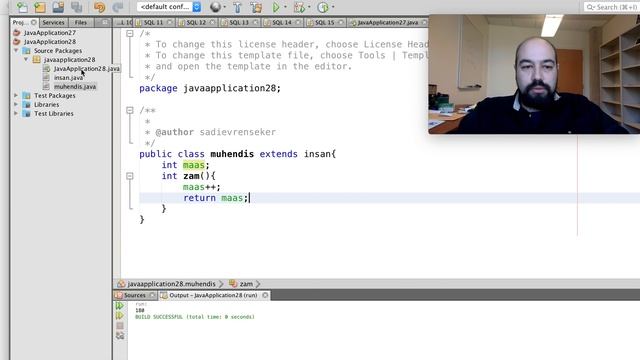The height and width of the screenshot is (360, 640).
Task: Expand the Libraries node
Action: 16,104
